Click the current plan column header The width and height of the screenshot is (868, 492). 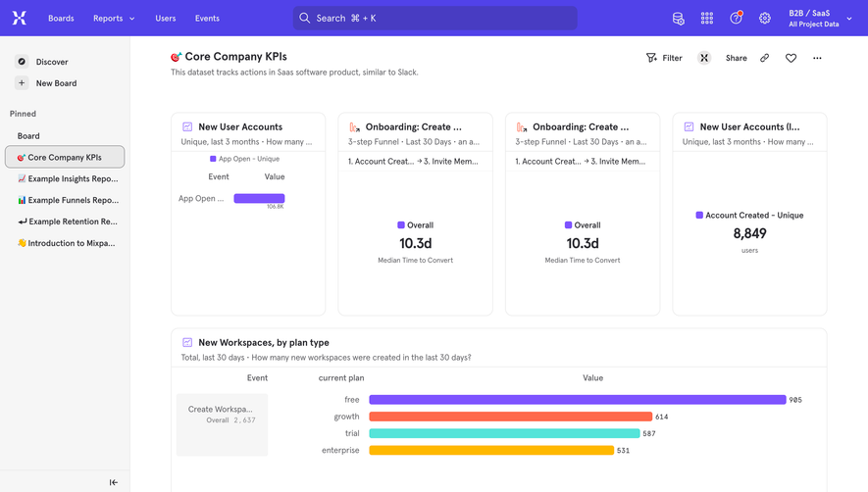click(x=341, y=378)
